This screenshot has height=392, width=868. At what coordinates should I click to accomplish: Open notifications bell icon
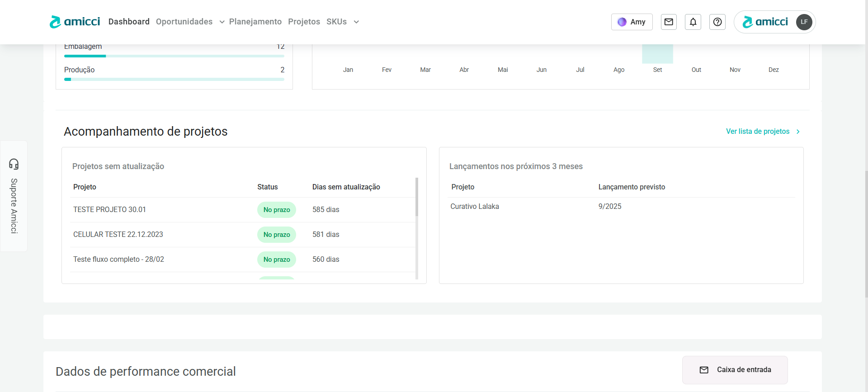click(693, 22)
